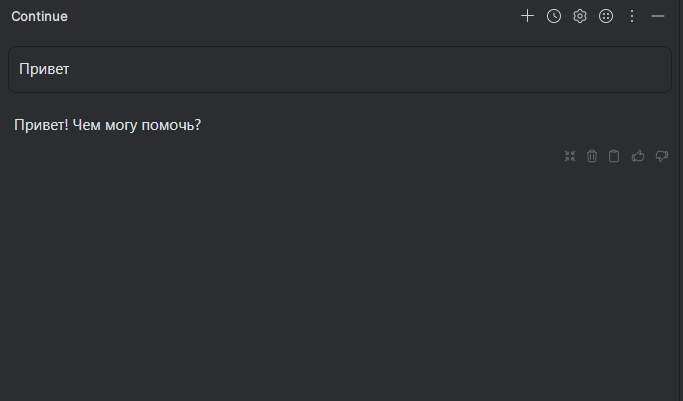Viewport: 683px width, 401px height.
Task: Click the four-dot grid icon
Action: tap(606, 16)
